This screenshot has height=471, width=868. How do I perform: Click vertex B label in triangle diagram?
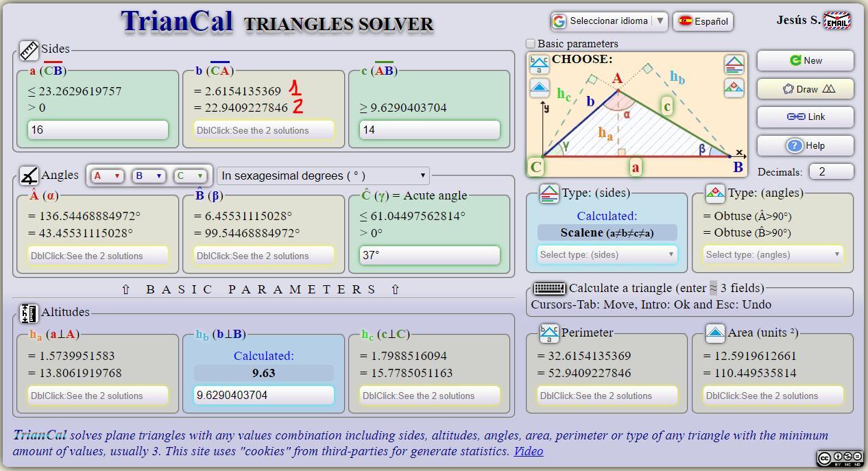[x=738, y=167]
